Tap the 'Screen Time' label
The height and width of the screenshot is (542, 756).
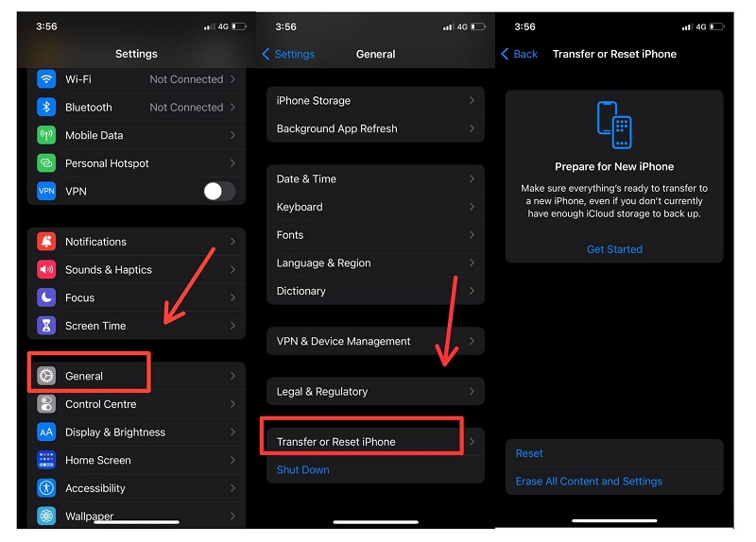click(x=95, y=326)
